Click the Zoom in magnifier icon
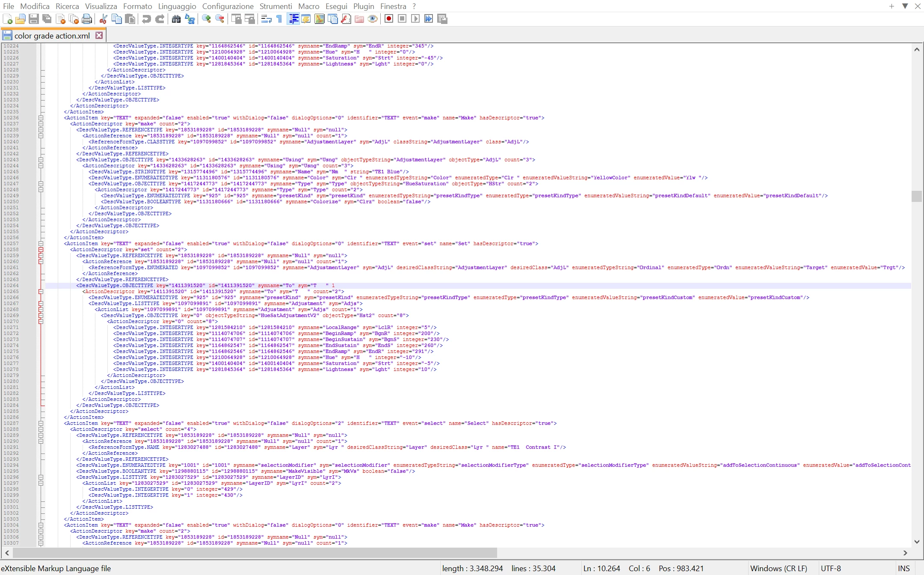This screenshot has width=924, height=575. [x=206, y=19]
